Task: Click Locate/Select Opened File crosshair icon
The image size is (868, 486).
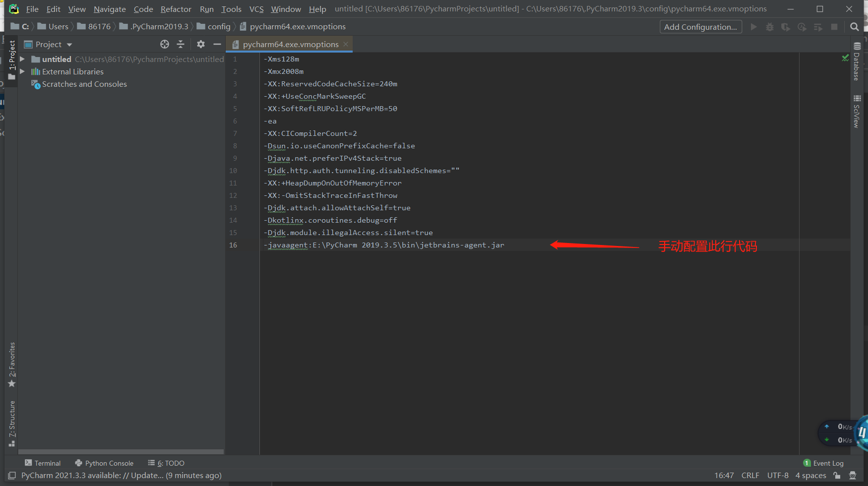Action: point(165,44)
